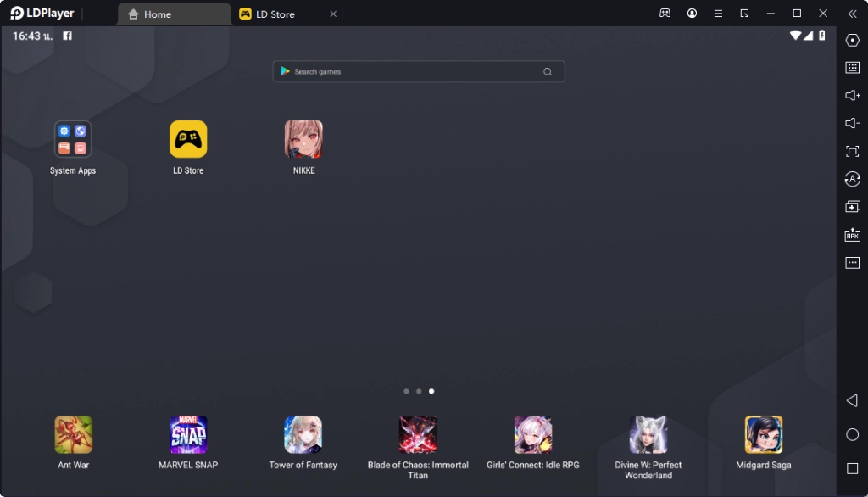Open keyboard mapping from the sidebar

853,68
